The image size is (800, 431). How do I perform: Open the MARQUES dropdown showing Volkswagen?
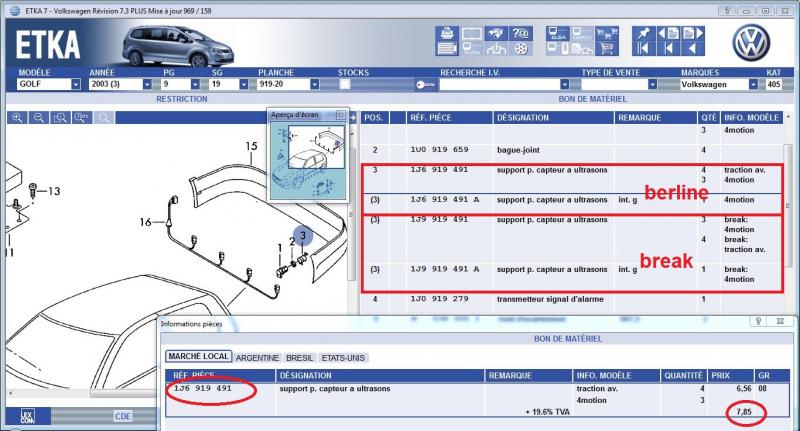pyautogui.click(x=753, y=84)
